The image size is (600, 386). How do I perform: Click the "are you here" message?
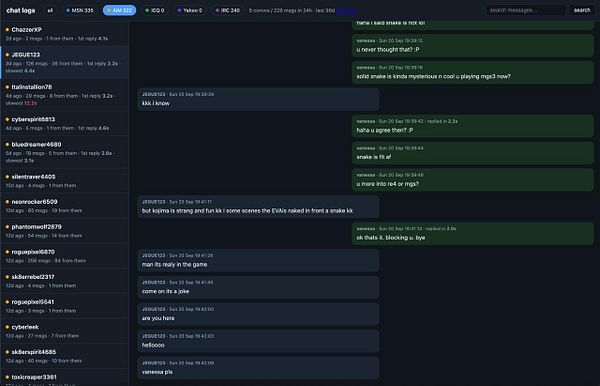[258, 314]
